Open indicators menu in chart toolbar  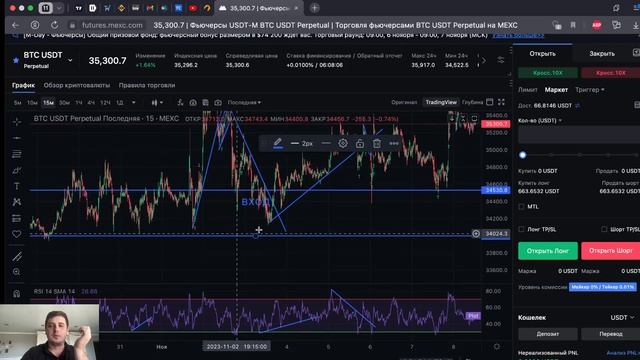pos(180,102)
